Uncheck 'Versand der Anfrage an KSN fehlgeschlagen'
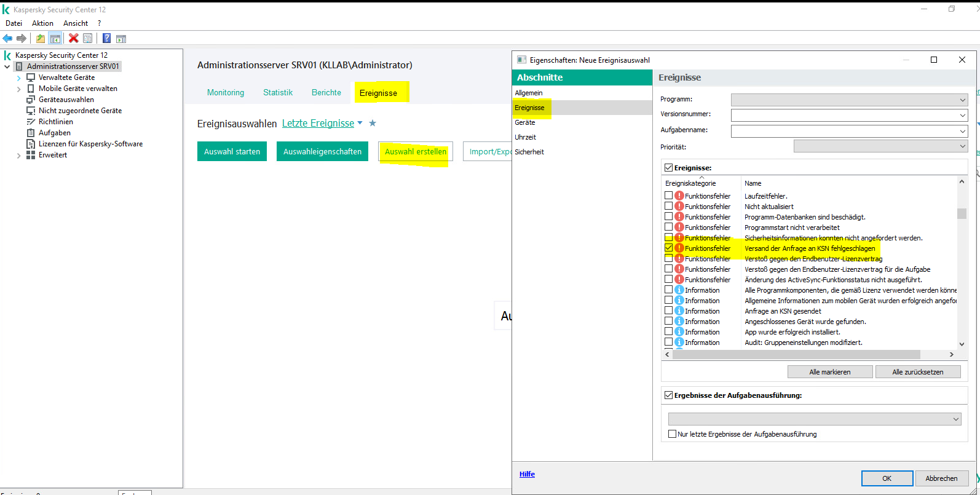The width and height of the screenshot is (980, 495). tap(668, 248)
